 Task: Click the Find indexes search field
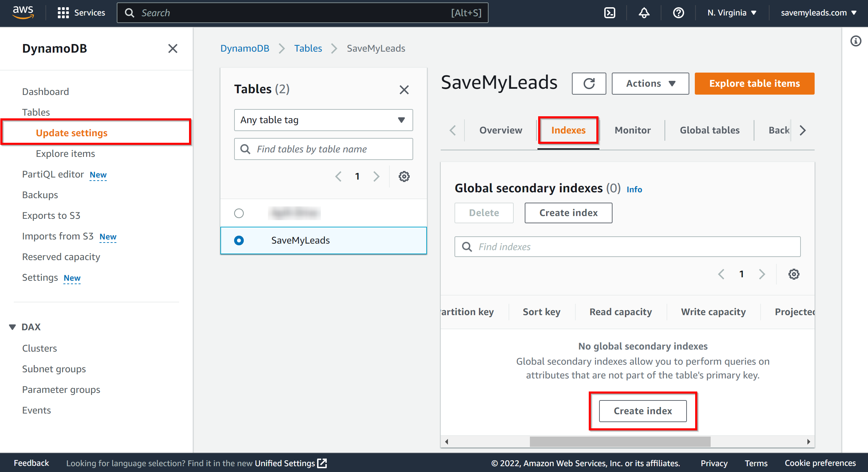627,247
